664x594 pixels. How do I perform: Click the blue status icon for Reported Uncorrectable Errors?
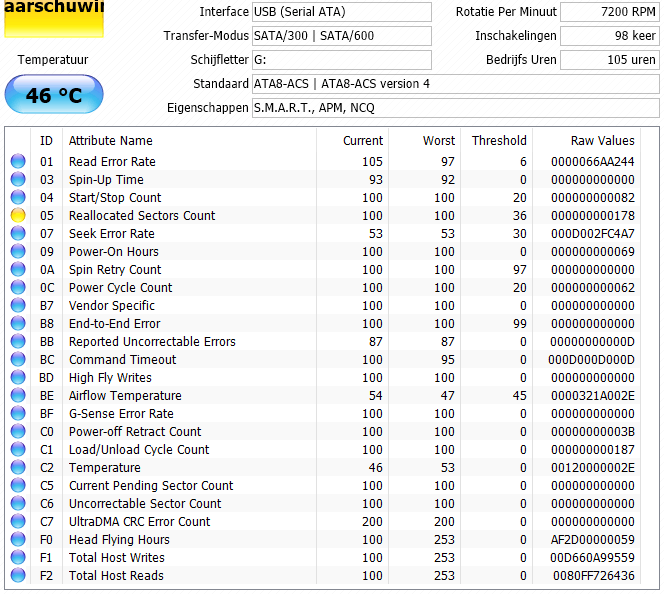point(18,341)
